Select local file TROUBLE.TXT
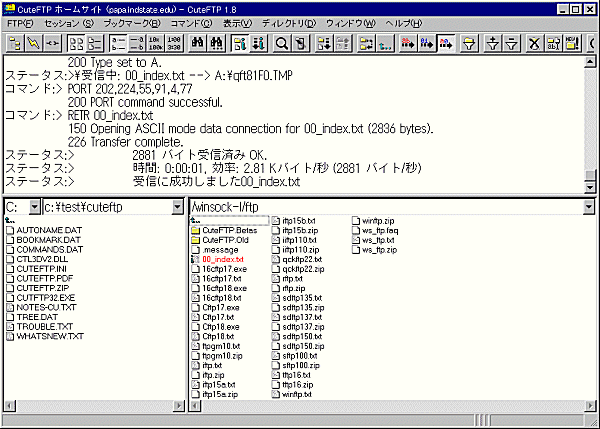This screenshot has height=429, width=600. coord(40,327)
